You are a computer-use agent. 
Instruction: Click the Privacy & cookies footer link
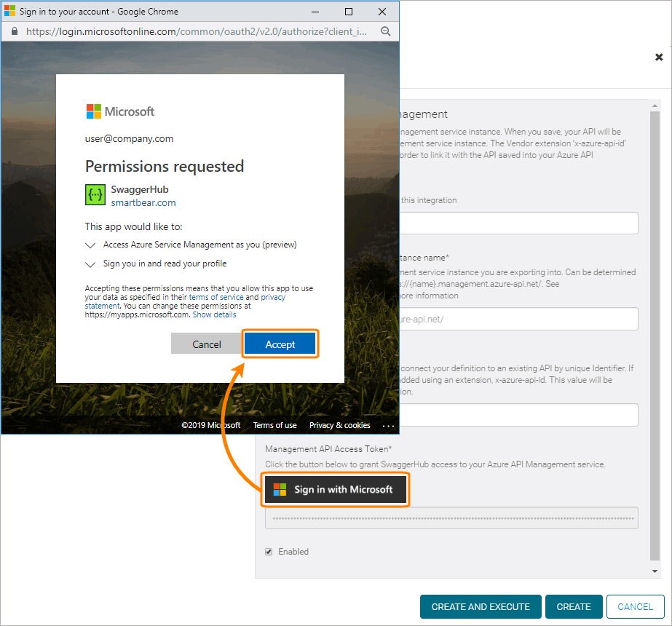click(x=339, y=425)
